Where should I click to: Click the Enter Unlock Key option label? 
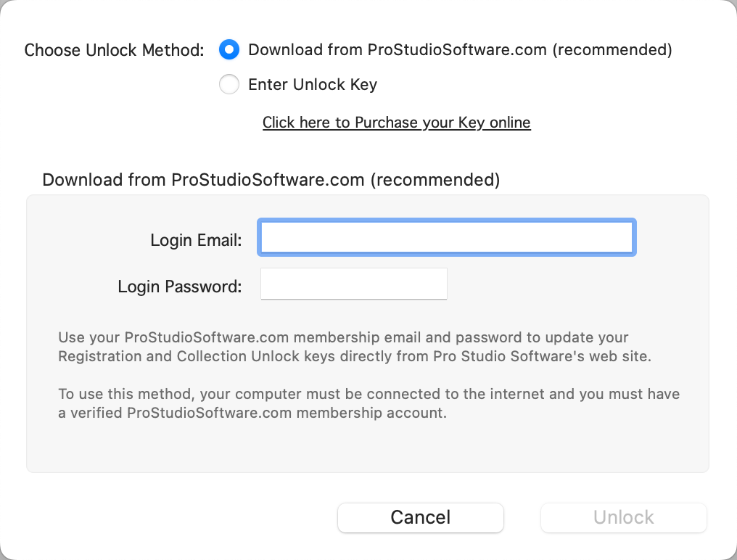pyautogui.click(x=313, y=85)
